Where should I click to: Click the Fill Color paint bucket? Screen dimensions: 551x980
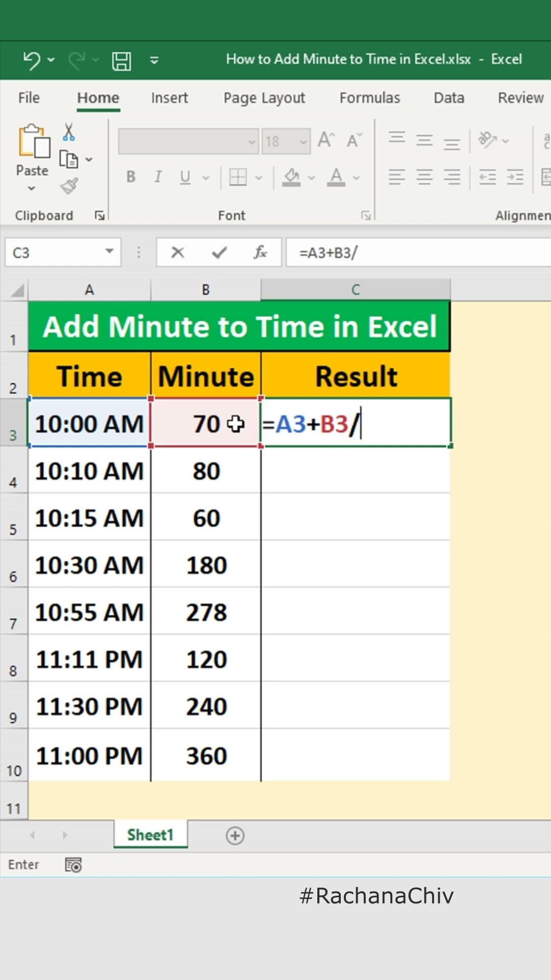pyautogui.click(x=292, y=177)
